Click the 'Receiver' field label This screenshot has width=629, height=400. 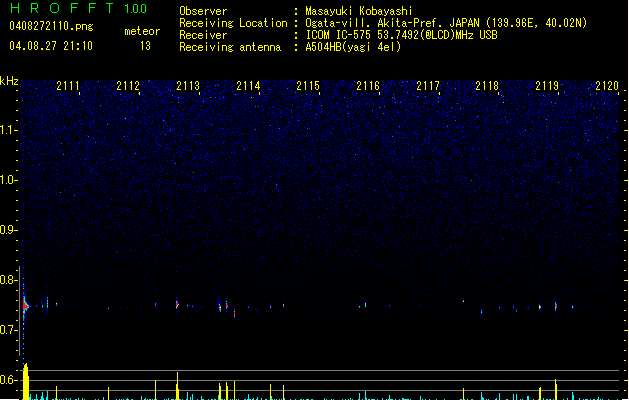tap(203, 35)
